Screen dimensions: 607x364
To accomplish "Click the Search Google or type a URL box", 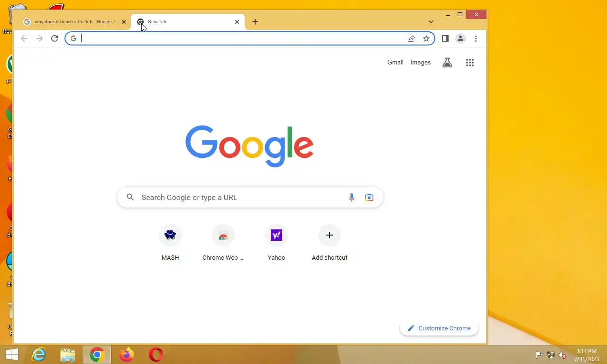I will (x=250, y=197).
